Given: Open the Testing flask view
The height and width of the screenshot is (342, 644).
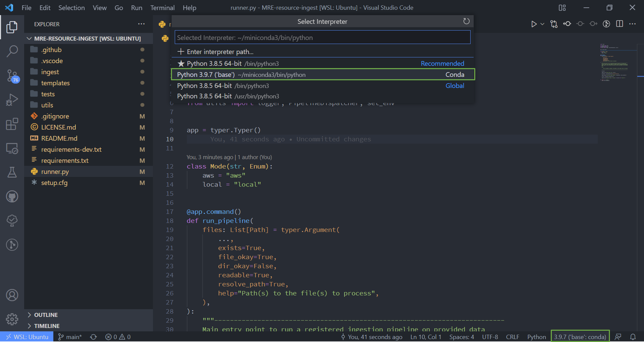Looking at the screenshot, I should pyautogui.click(x=12, y=172).
